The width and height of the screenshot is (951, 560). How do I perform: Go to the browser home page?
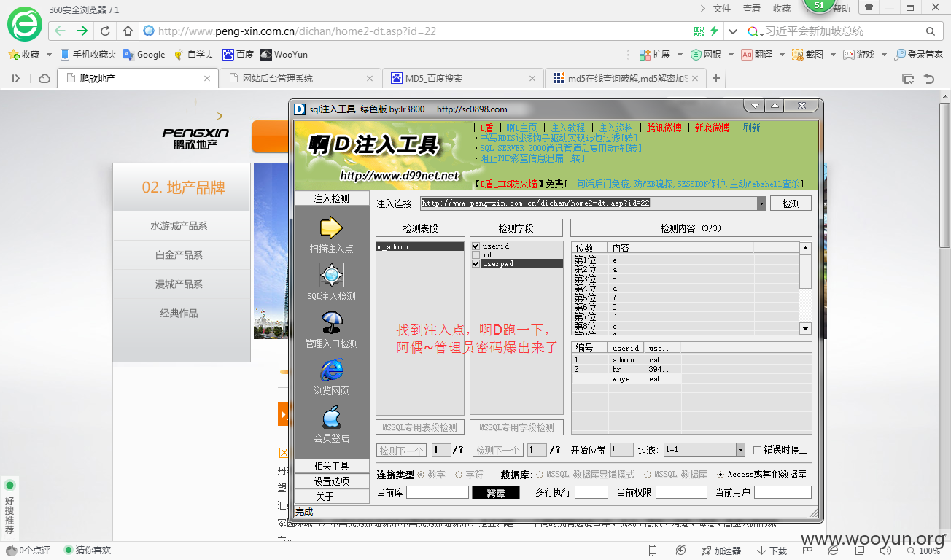point(128,31)
